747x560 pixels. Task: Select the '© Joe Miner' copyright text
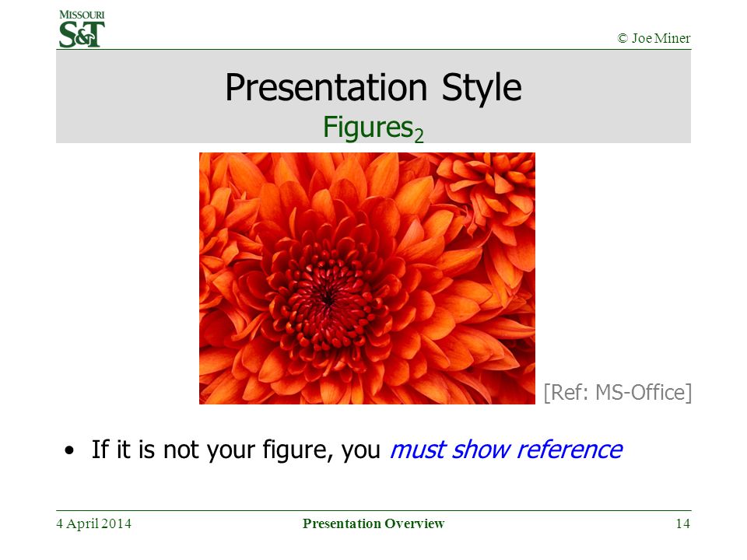(654, 38)
